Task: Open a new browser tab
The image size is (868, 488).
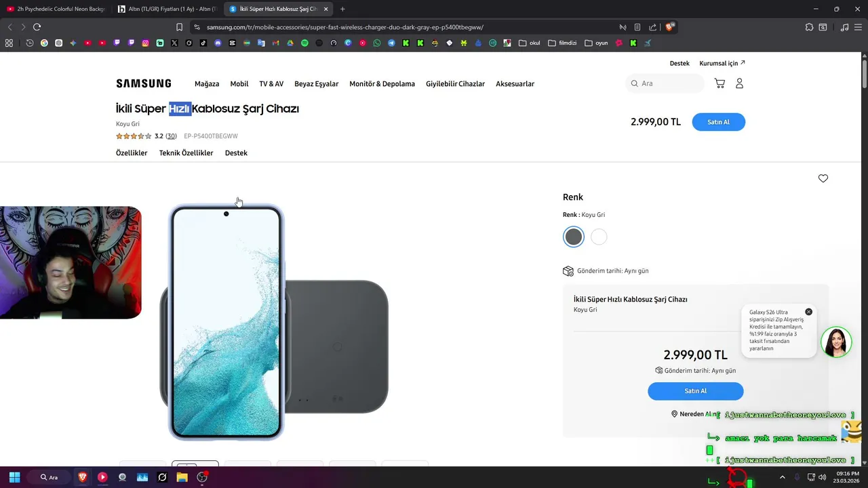Action: pyautogui.click(x=342, y=9)
